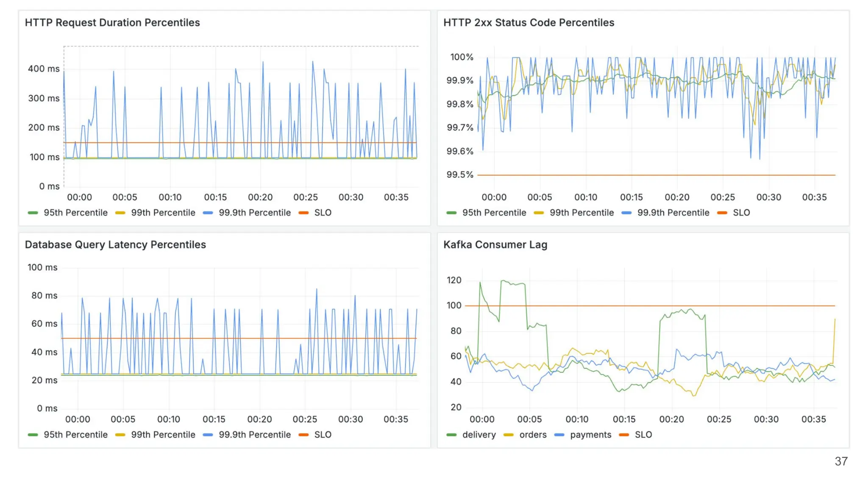Click green 95th Percentile swatch in HTTP 2xx legend
The width and height of the screenshot is (868, 488).
coord(451,213)
